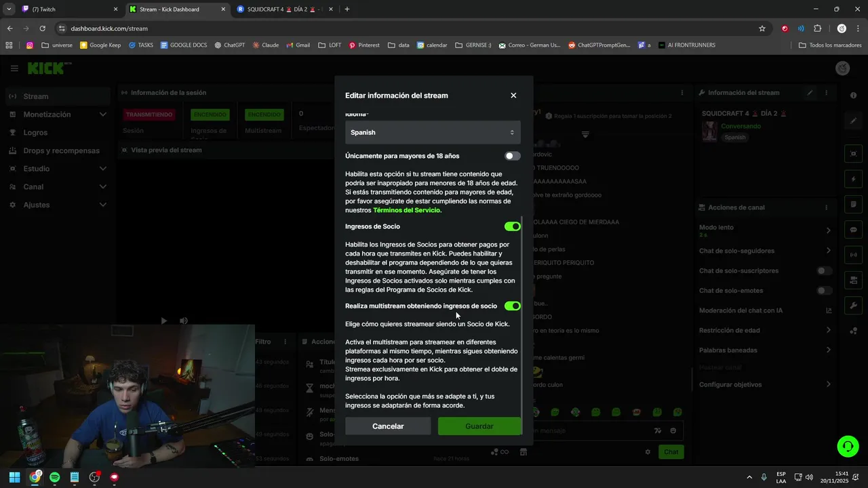The image size is (868, 488).
Task: Open the emote picker in chat input
Action: 673,430
